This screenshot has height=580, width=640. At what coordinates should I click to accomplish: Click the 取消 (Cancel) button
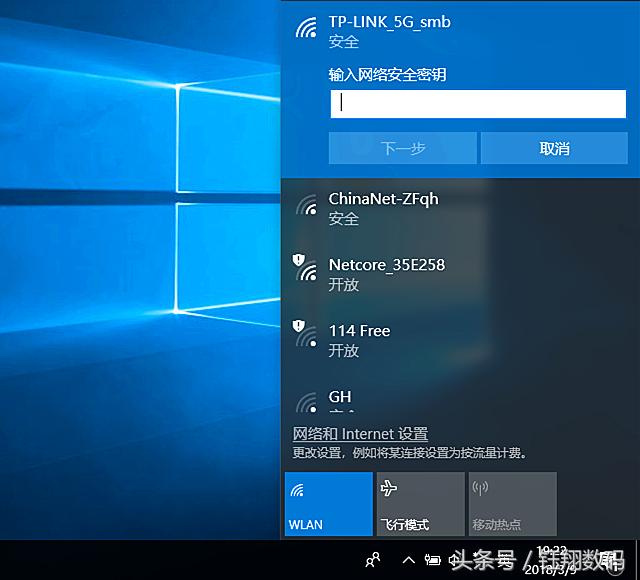tap(554, 148)
